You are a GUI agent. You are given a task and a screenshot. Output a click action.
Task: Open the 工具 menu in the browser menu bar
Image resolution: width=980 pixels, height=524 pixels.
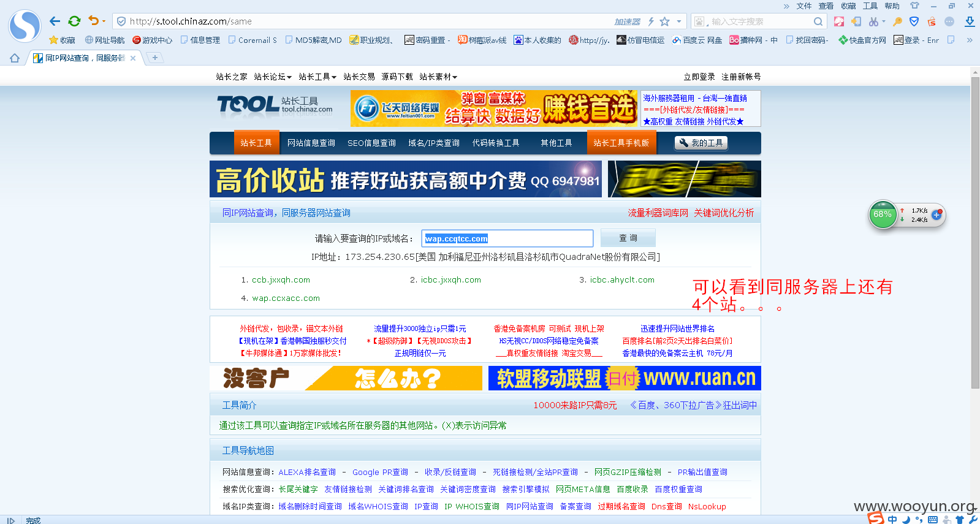(870, 6)
